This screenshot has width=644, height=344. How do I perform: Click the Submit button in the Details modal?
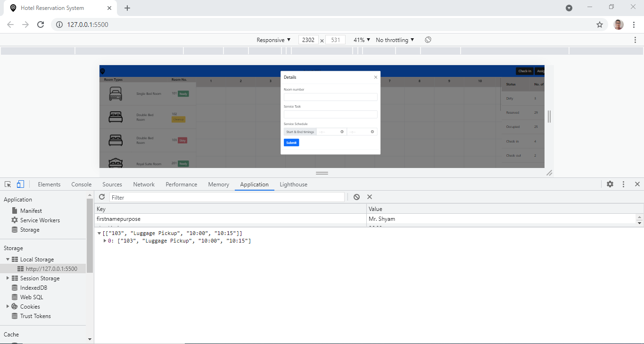[291, 143]
